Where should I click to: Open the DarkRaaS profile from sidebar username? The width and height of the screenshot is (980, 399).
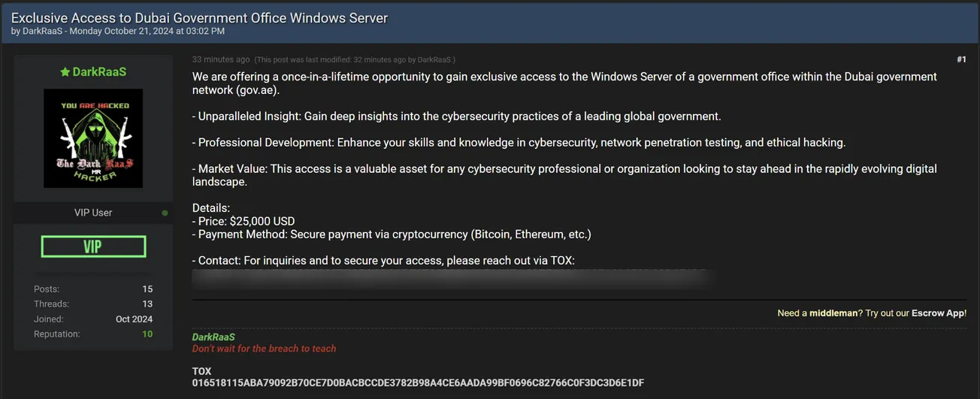(99, 72)
